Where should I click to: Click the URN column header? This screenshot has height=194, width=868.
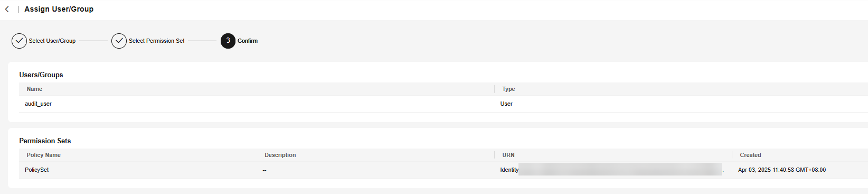[508, 155]
